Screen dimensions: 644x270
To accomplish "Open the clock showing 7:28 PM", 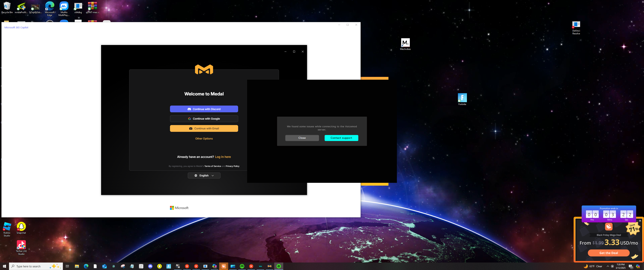I will tap(620, 266).
